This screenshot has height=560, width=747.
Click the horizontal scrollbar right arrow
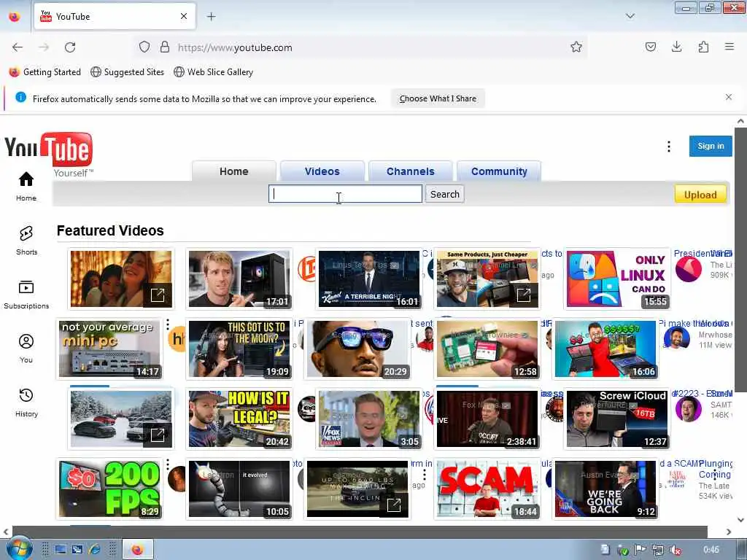point(729,532)
